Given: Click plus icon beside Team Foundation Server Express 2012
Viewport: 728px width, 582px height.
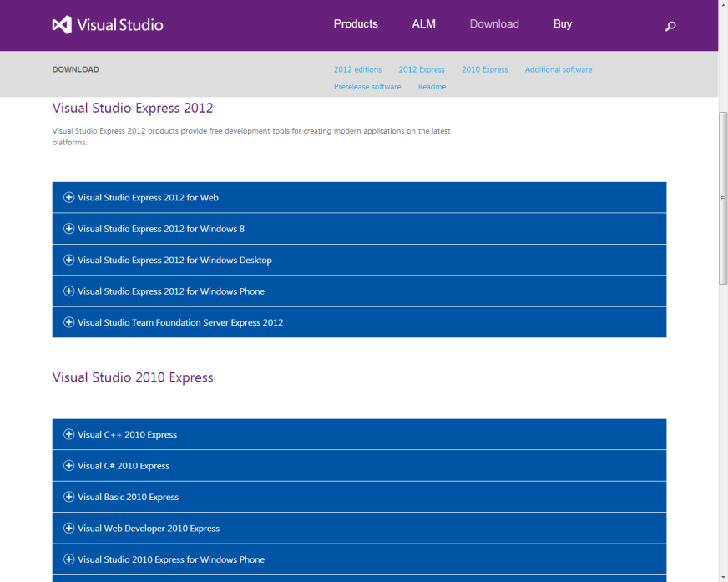Looking at the screenshot, I should (x=68, y=322).
